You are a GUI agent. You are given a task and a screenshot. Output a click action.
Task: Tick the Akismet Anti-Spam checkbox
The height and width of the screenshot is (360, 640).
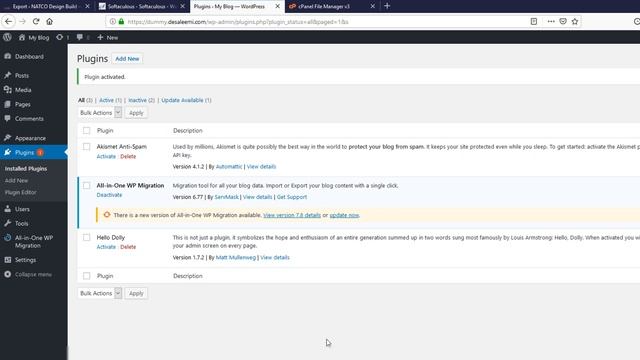[x=87, y=147]
